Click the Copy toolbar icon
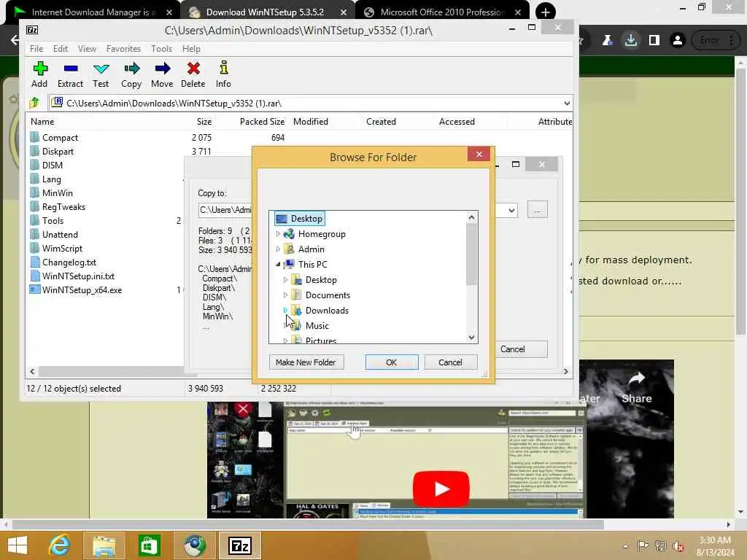Screen dimensions: 747x560 coord(131,74)
